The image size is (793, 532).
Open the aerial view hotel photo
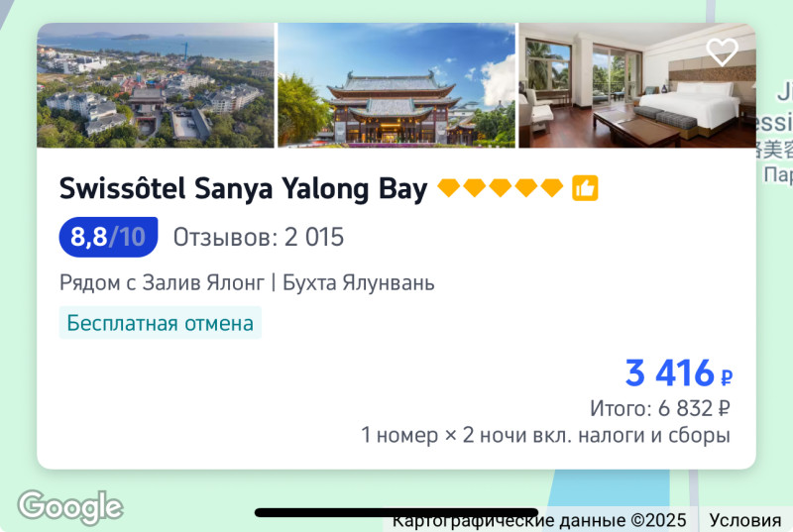coord(156,85)
